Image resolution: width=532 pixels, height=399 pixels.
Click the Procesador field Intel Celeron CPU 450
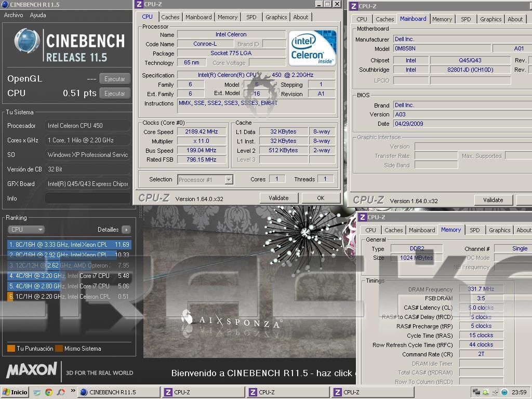coord(87,126)
